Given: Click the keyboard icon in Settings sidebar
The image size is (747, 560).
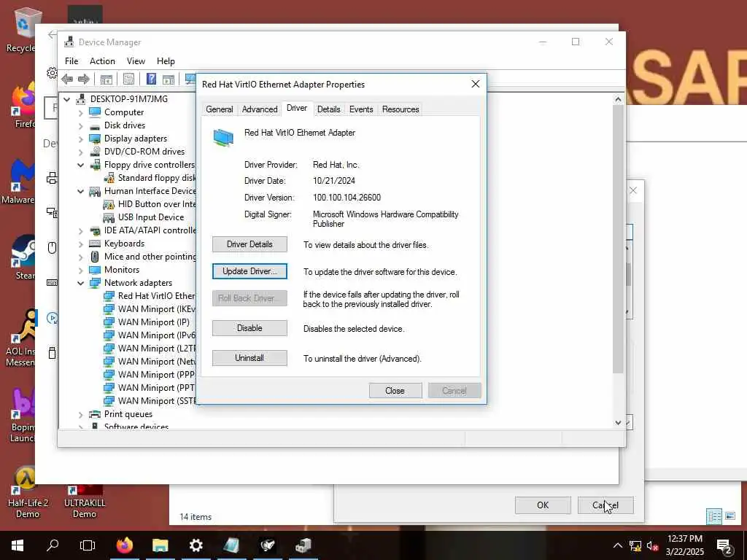Looking at the screenshot, I should (53, 283).
